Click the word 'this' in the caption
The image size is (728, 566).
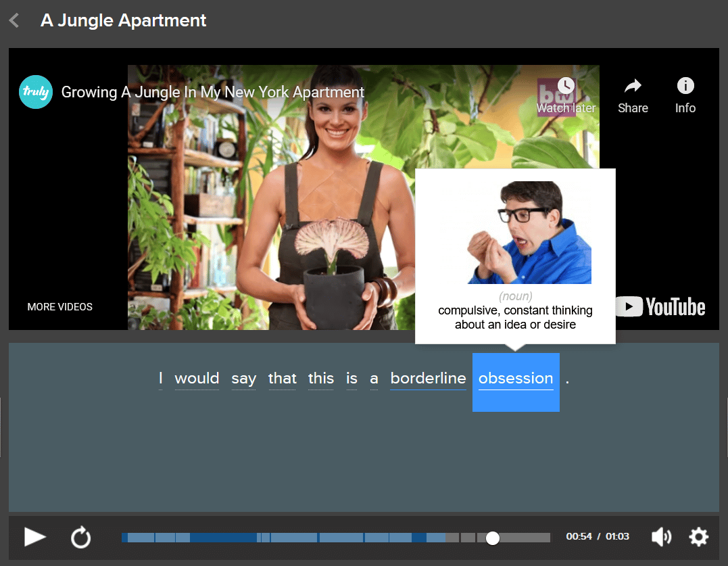(321, 379)
